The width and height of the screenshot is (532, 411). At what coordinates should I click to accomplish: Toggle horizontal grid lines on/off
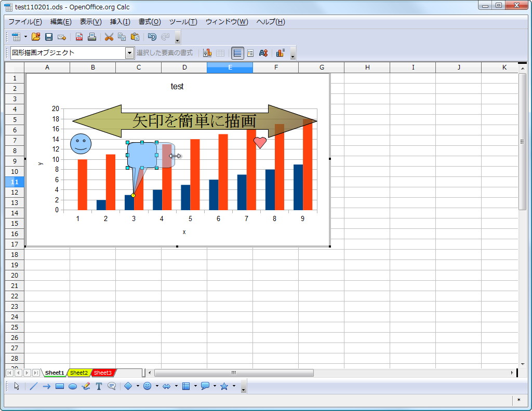tap(237, 53)
